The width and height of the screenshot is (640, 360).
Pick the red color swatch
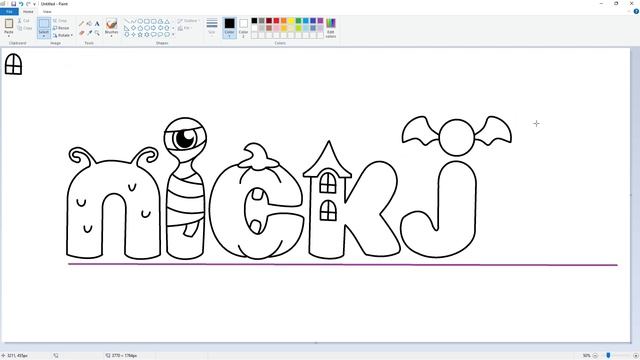276,21
